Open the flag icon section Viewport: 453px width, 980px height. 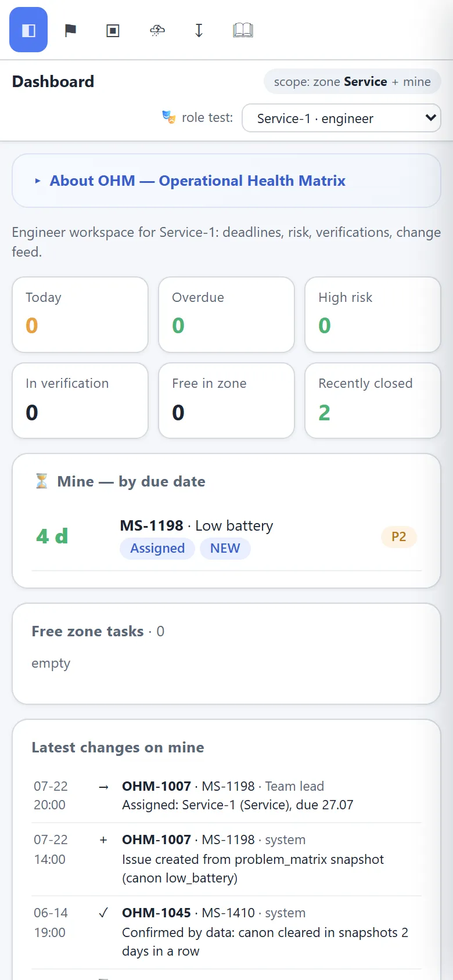70,30
